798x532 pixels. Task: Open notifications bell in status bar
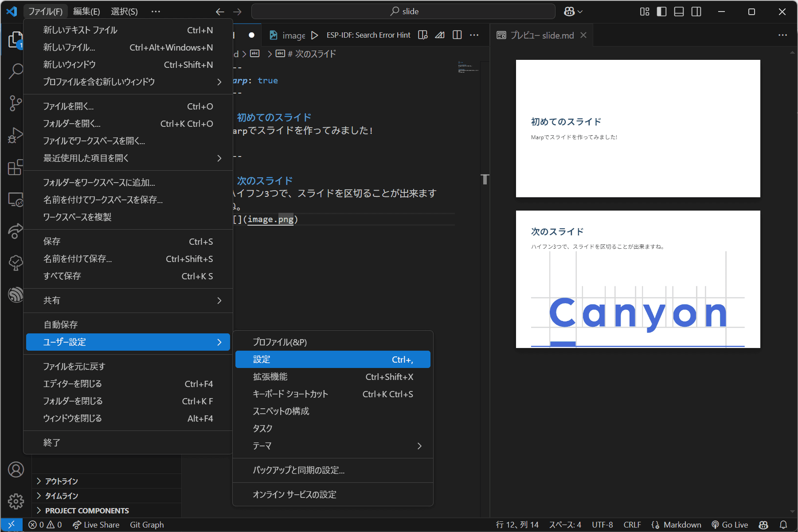coord(783,525)
